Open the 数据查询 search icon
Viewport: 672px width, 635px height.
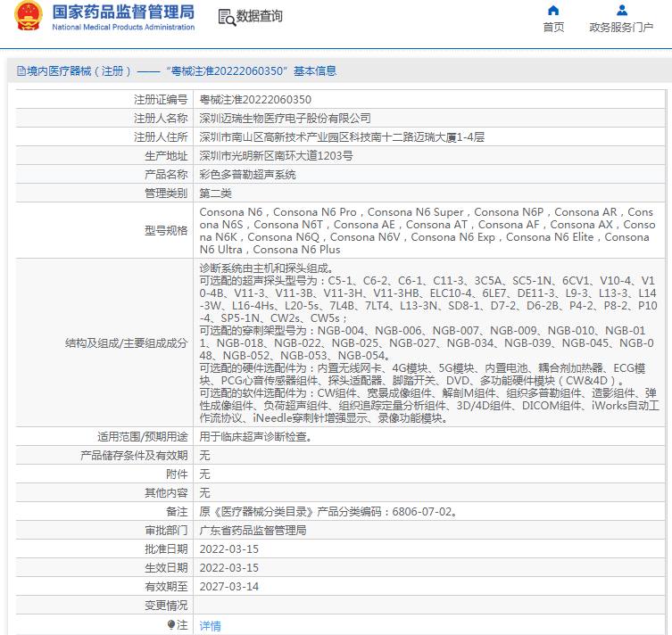coord(227,18)
